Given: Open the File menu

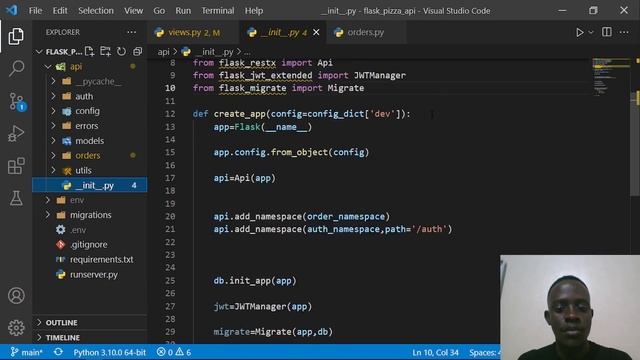Looking at the screenshot, I should pos(35,11).
